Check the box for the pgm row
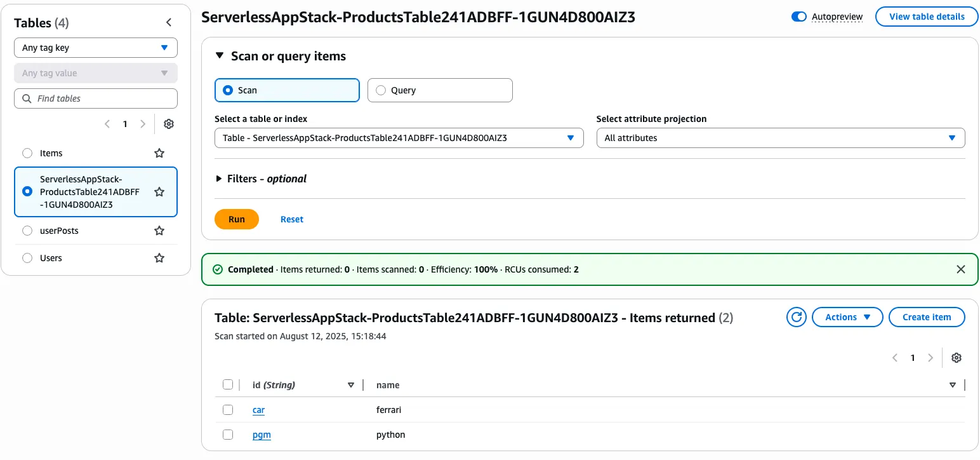The width and height of the screenshot is (980, 460). tap(228, 435)
